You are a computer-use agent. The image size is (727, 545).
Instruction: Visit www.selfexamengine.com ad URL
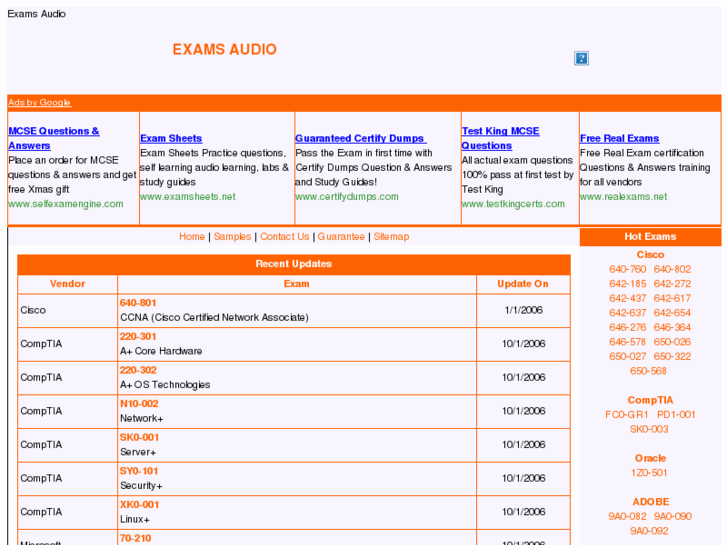[66, 204]
